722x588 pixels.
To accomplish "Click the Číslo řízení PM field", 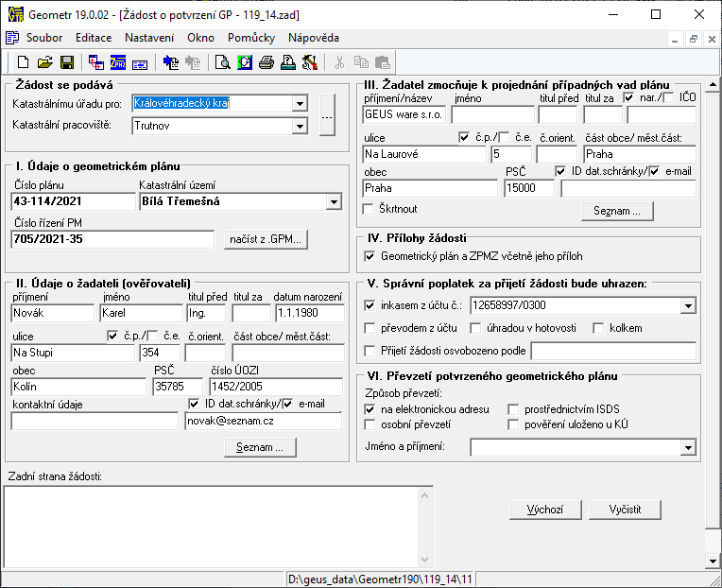I will (x=112, y=240).
